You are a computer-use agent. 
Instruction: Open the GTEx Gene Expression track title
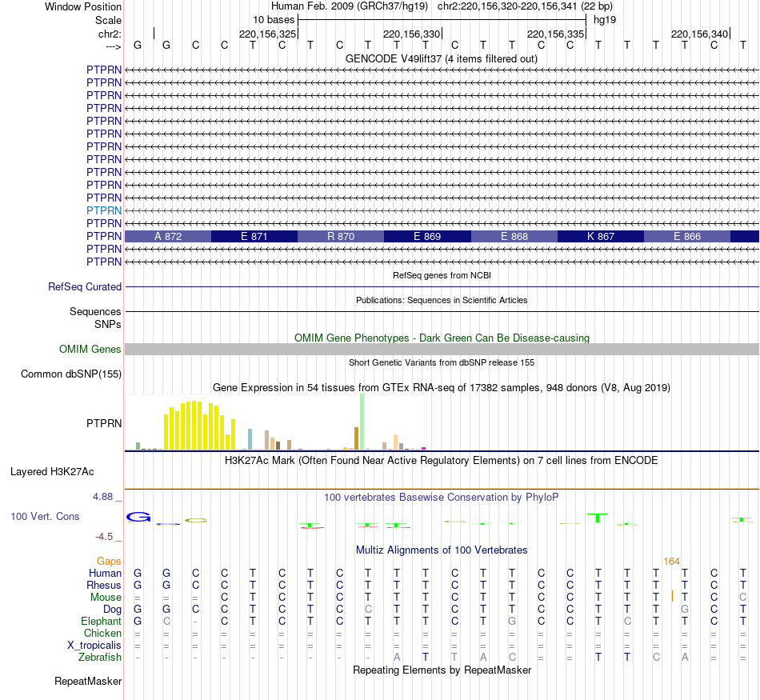(x=442, y=388)
